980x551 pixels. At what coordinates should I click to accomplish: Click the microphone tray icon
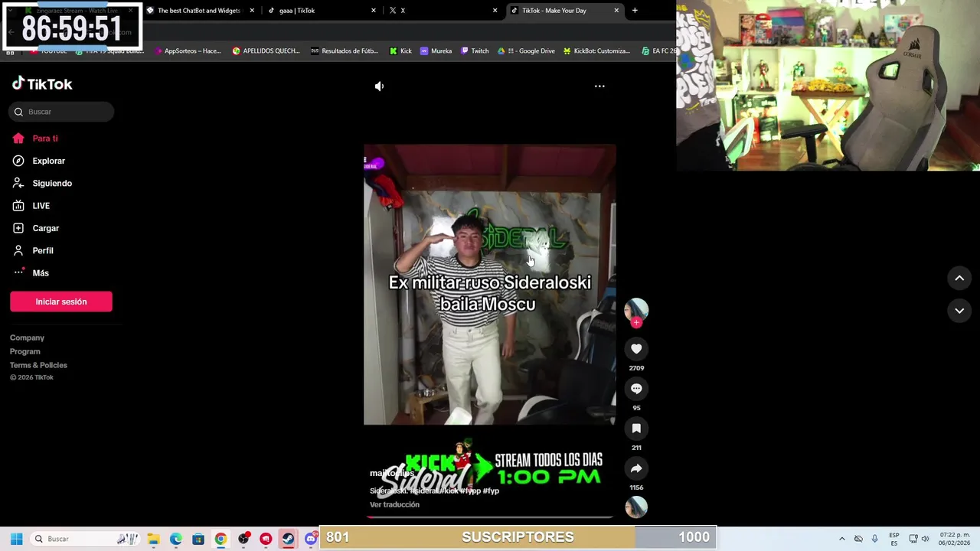tap(874, 539)
